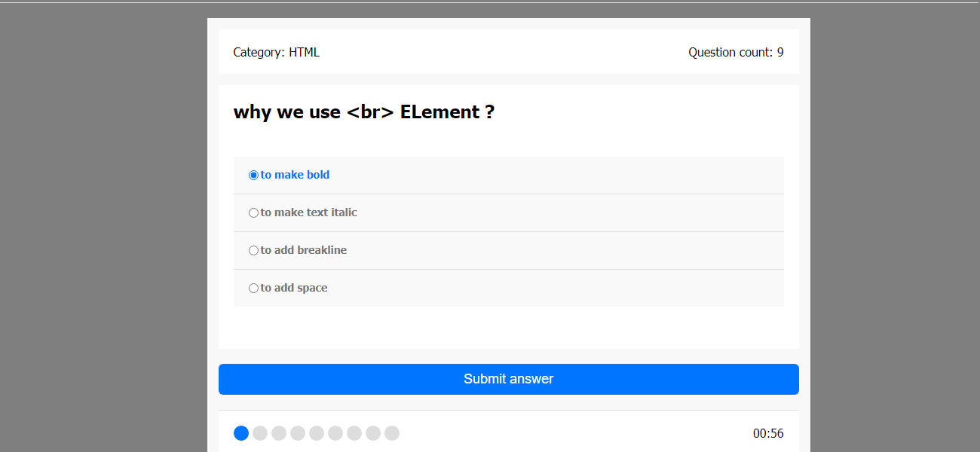Click the 00:56 countdown timer
This screenshot has height=452, width=980.
pos(768,433)
